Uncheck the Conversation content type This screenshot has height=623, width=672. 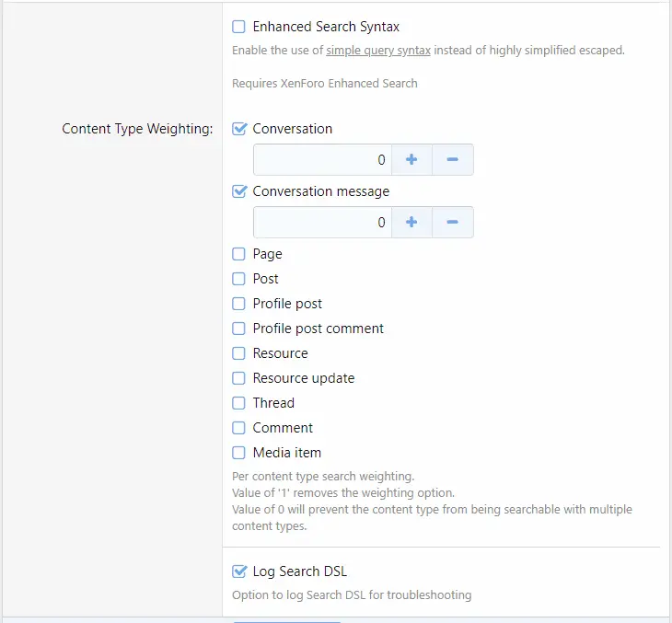pos(239,129)
